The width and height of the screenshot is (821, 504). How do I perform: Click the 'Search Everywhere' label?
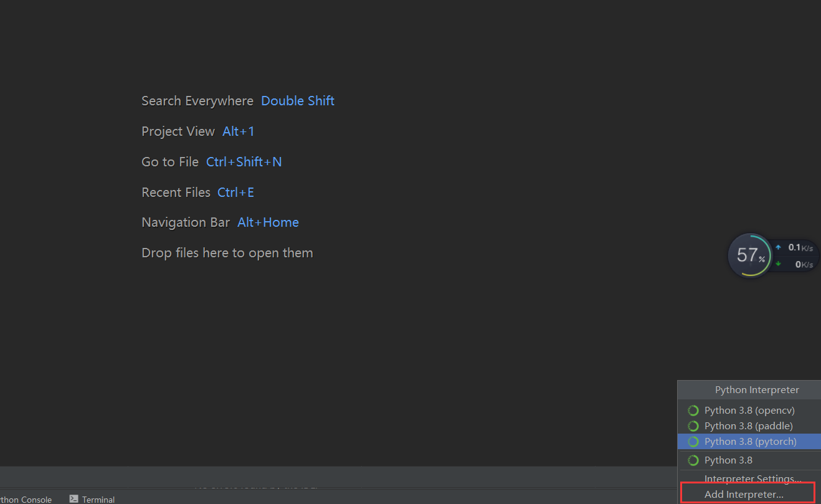(x=197, y=101)
